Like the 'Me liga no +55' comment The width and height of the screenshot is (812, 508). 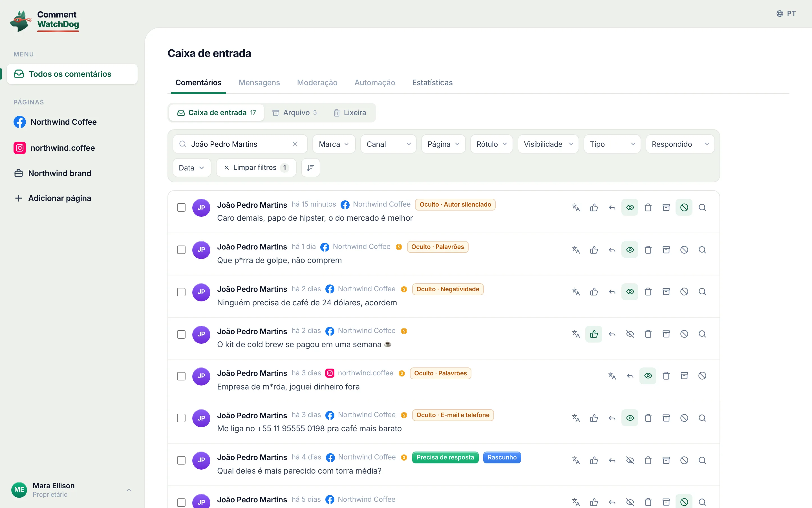(594, 418)
